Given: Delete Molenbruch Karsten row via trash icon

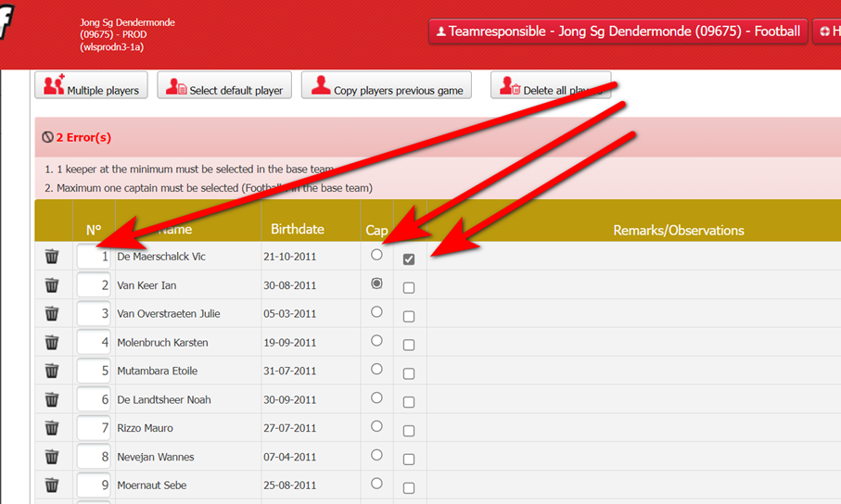Looking at the screenshot, I should [52, 343].
